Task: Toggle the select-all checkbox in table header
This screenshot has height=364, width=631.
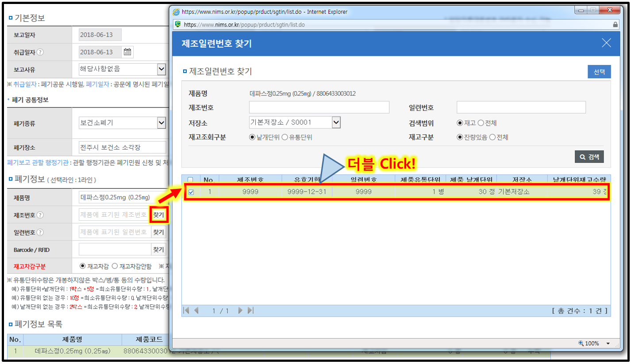Action: [190, 180]
